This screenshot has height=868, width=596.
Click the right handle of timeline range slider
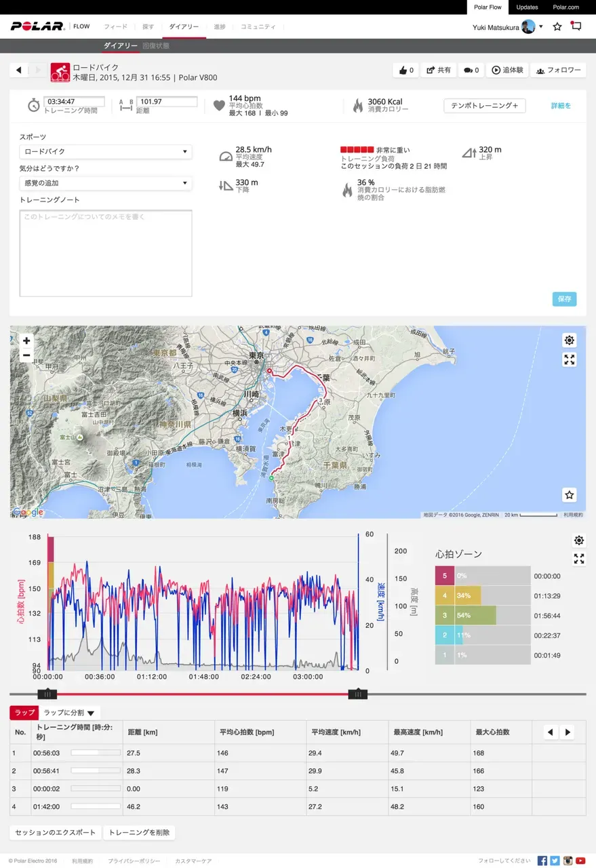357,694
